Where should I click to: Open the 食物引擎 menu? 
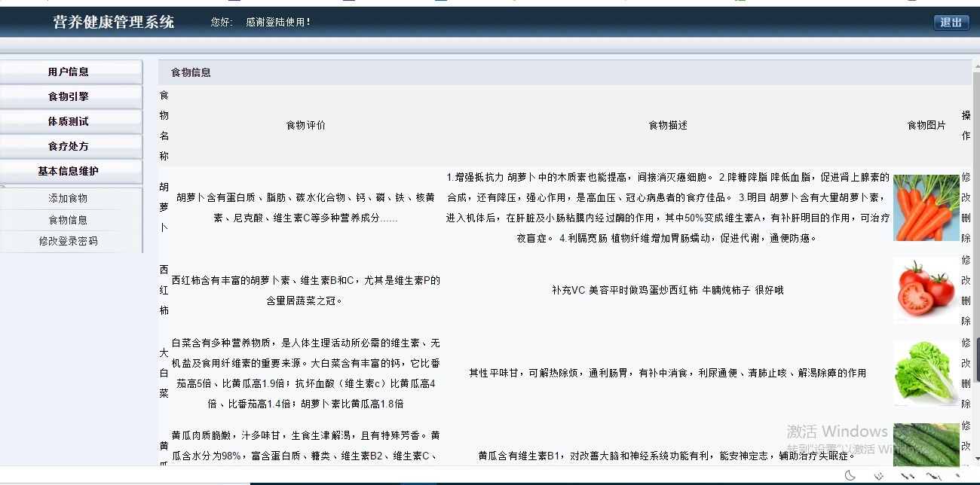click(x=71, y=96)
